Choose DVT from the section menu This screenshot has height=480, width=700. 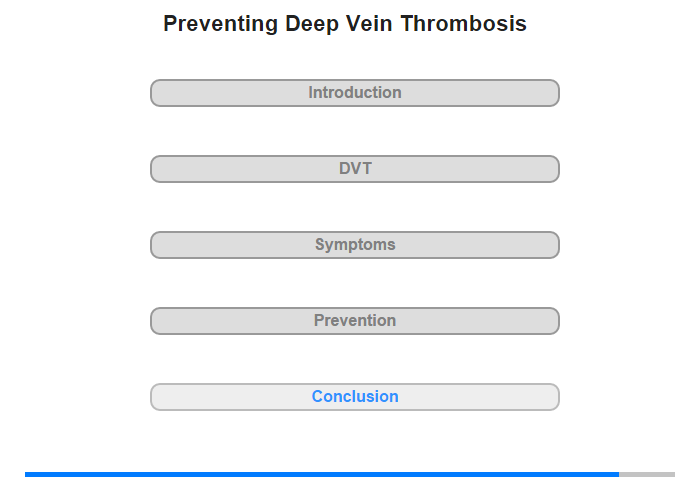coord(355,169)
